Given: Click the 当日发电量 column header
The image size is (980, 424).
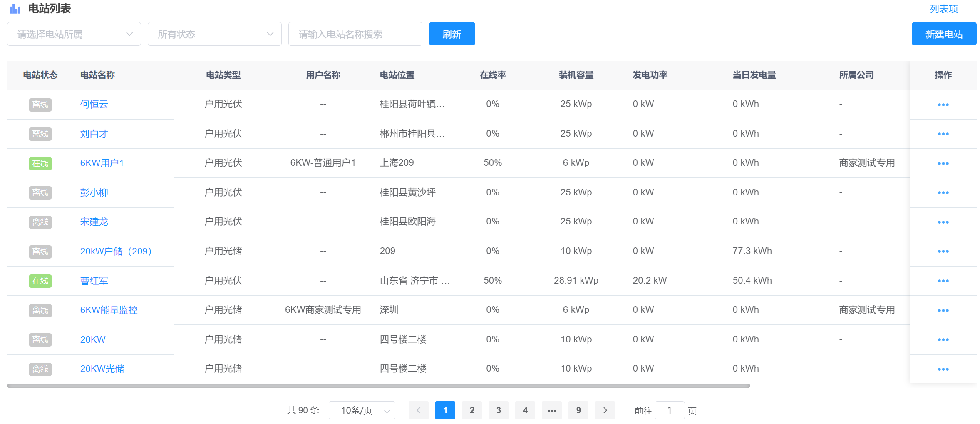Looking at the screenshot, I should [x=754, y=75].
